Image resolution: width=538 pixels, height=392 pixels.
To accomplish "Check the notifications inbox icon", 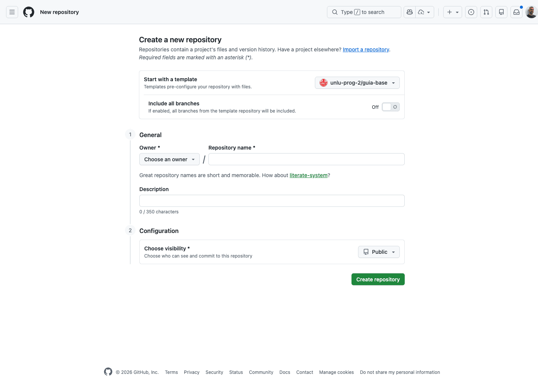I will click(516, 12).
